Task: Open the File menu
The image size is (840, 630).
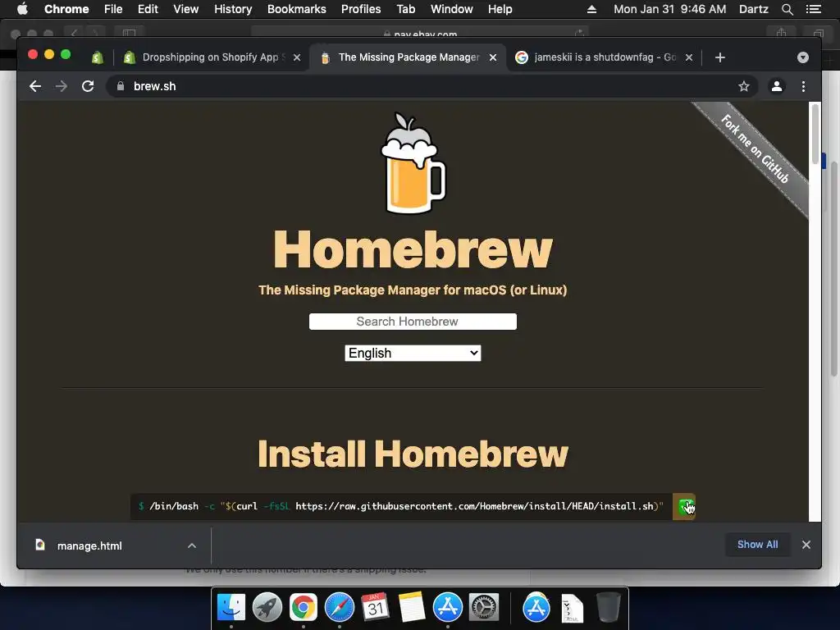Action: pyautogui.click(x=113, y=9)
